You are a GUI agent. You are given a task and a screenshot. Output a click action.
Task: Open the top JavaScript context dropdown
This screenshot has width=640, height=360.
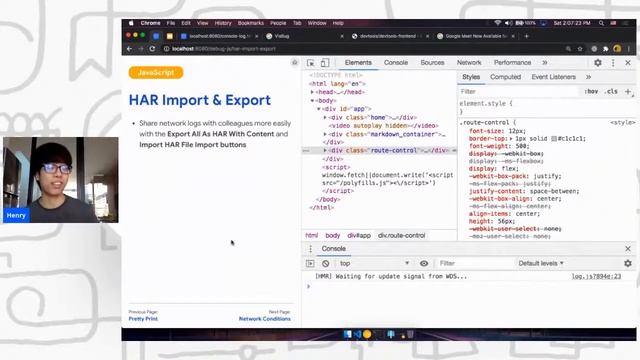(x=374, y=263)
